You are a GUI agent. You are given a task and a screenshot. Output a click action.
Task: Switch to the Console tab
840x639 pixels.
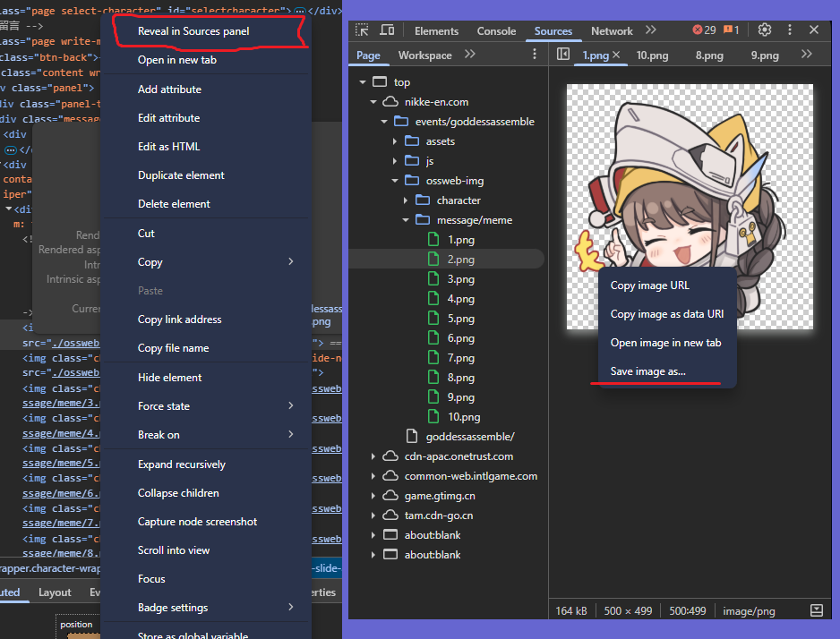pyautogui.click(x=497, y=31)
